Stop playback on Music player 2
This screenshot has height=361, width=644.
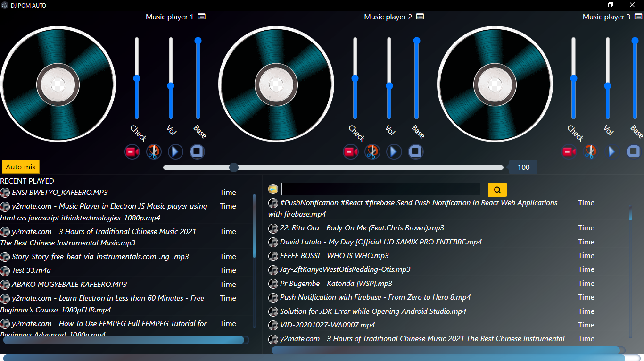pos(415,152)
